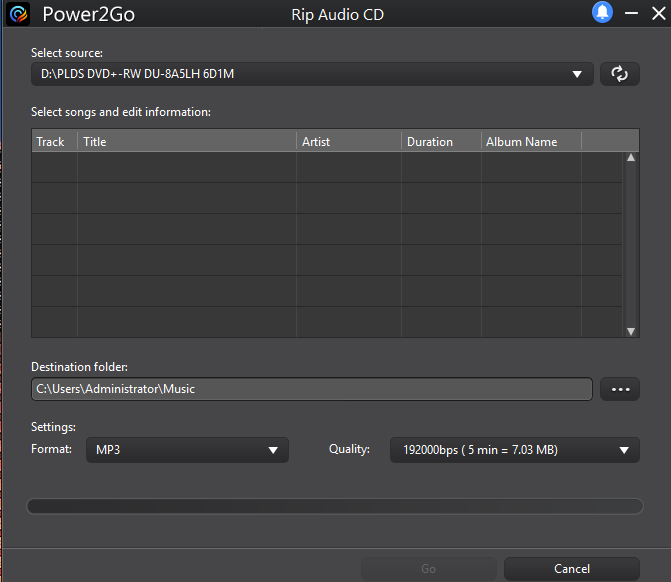Click the Album Name column header
This screenshot has height=582, width=671.
tap(531, 142)
